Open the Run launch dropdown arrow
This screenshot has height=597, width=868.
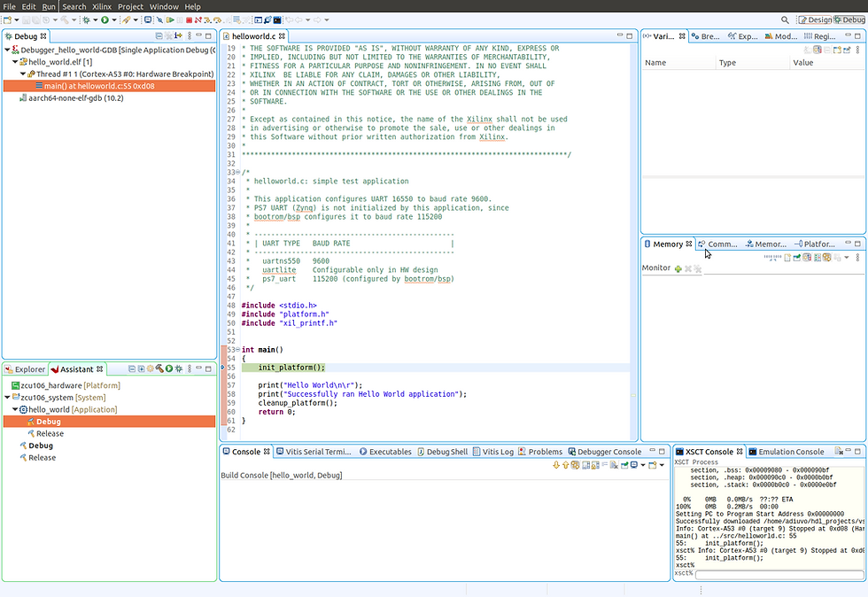(114, 20)
